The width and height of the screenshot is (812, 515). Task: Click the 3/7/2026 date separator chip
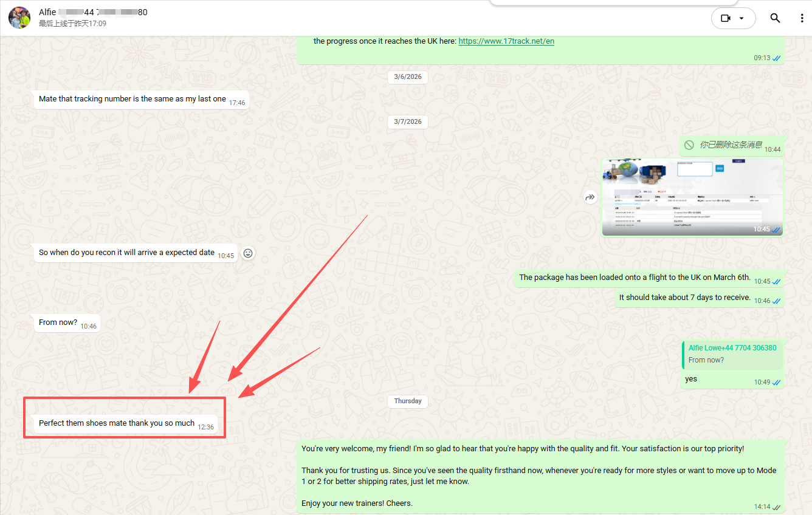408,121
